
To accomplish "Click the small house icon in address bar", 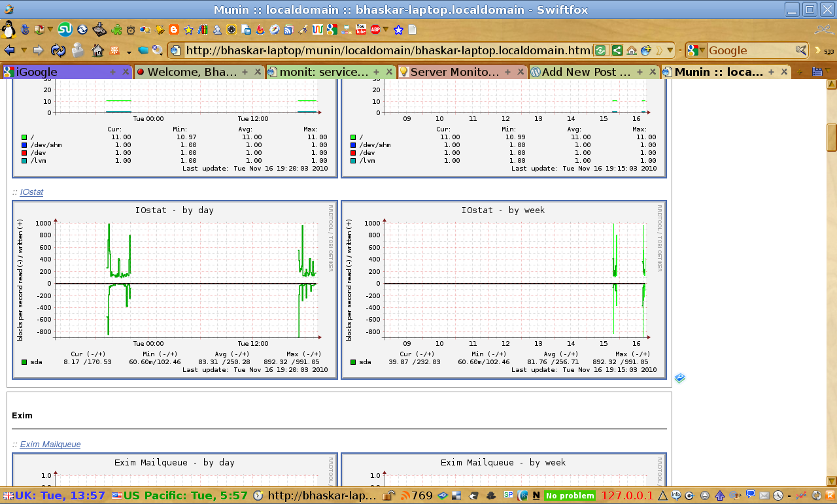I will click(632, 50).
